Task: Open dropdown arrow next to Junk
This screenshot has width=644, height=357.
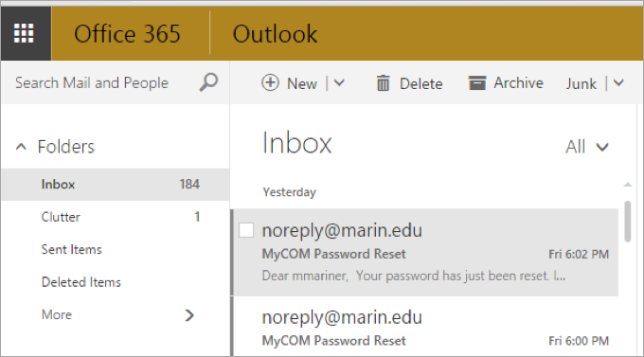Action: click(x=618, y=83)
